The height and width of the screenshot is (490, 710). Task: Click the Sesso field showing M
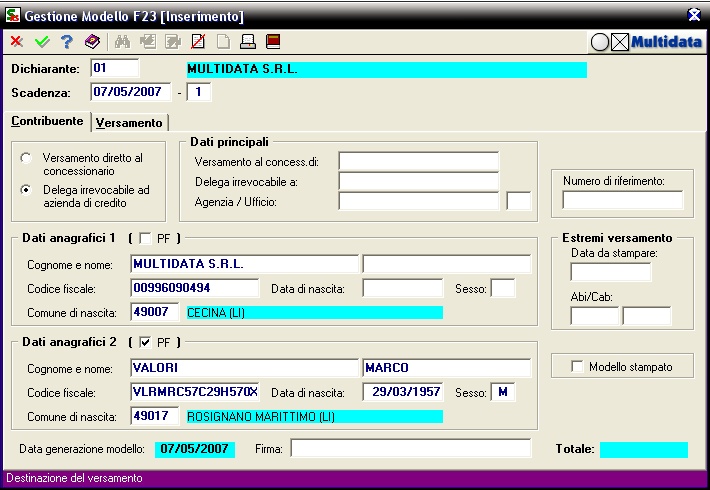(x=503, y=392)
